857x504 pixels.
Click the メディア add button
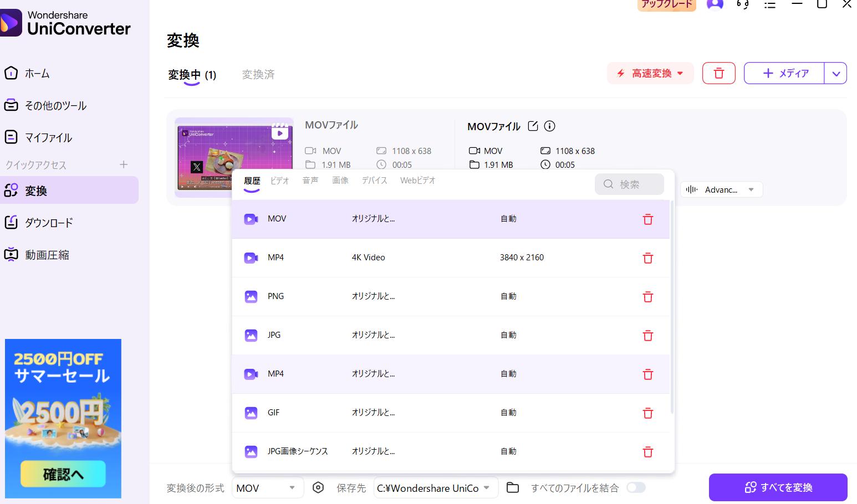pos(784,73)
